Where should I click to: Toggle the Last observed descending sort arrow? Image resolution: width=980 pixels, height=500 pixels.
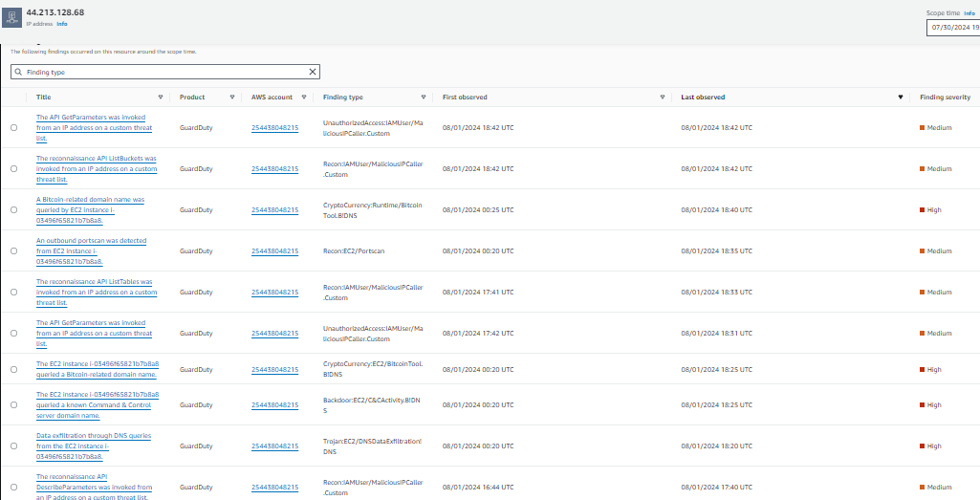pos(901,98)
